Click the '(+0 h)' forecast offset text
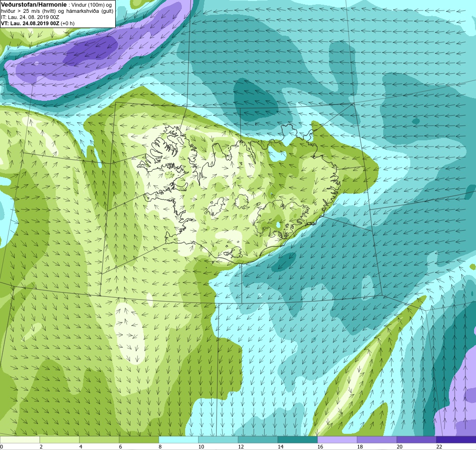 (68, 23)
